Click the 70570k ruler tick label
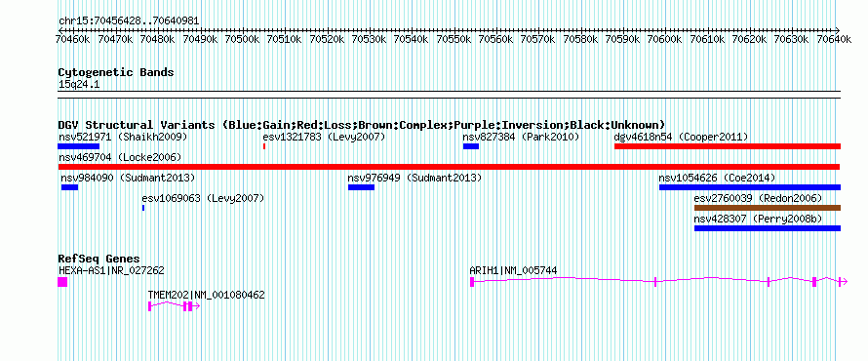Viewport: 868px width, 361px height. pos(538,39)
